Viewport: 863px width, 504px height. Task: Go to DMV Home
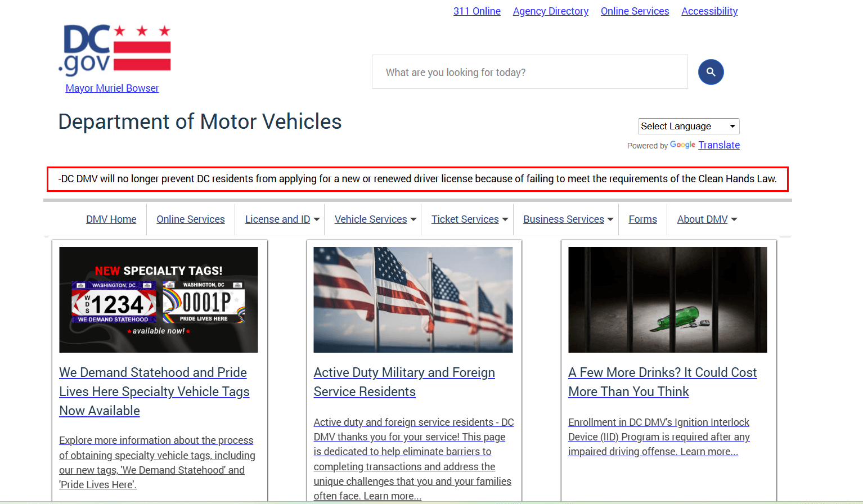(x=111, y=219)
